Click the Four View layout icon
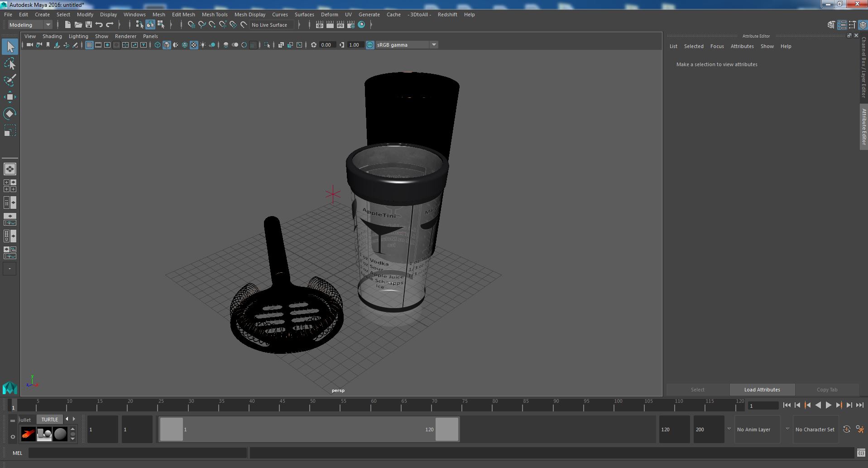 [x=10, y=186]
